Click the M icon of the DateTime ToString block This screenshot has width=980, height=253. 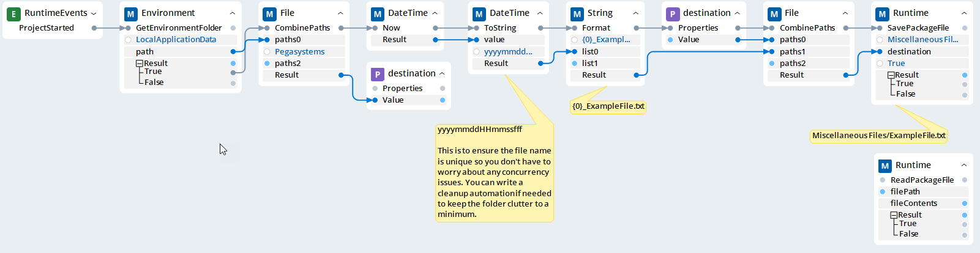pyautogui.click(x=479, y=13)
